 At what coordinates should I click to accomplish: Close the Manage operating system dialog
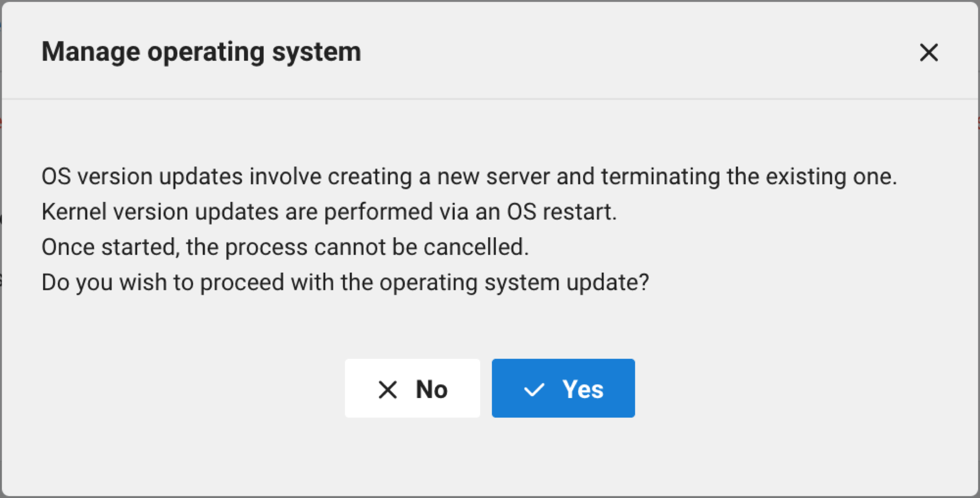(x=929, y=52)
